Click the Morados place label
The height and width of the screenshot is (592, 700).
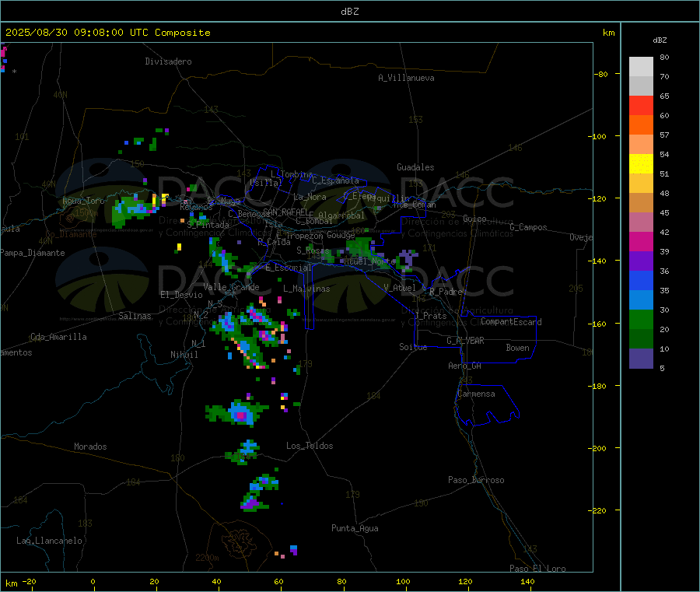pos(90,447)
